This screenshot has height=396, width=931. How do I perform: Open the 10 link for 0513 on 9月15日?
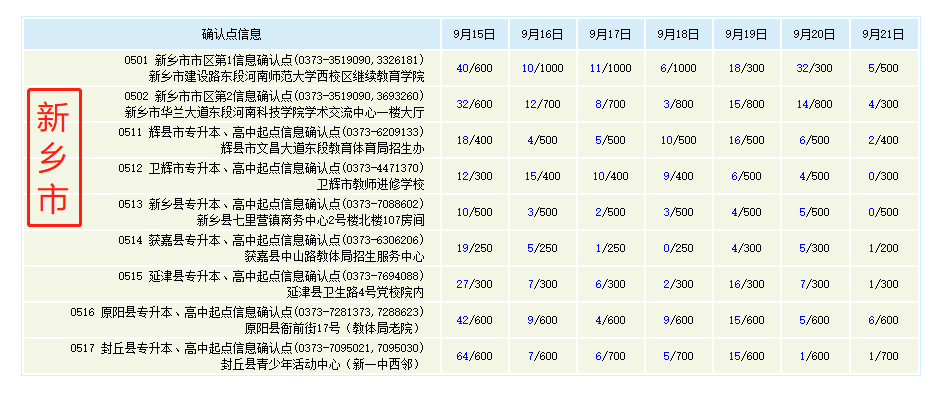(x=463, y=213)
